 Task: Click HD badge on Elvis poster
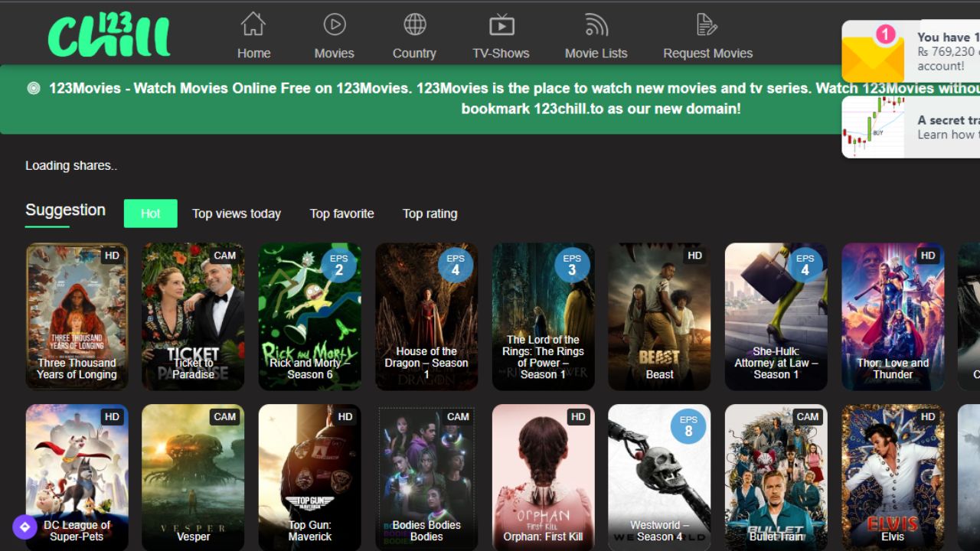928,417
